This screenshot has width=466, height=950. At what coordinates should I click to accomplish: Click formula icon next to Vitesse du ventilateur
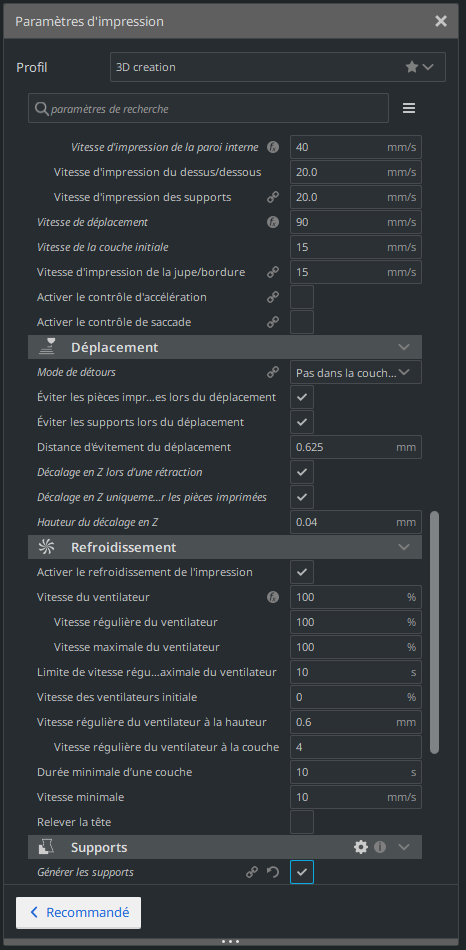[273, 597]
